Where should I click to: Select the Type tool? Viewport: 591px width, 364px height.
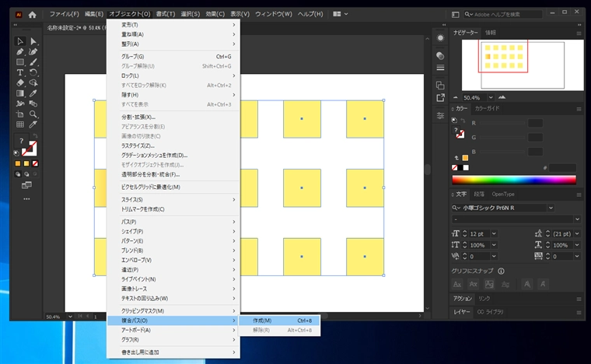20,72
